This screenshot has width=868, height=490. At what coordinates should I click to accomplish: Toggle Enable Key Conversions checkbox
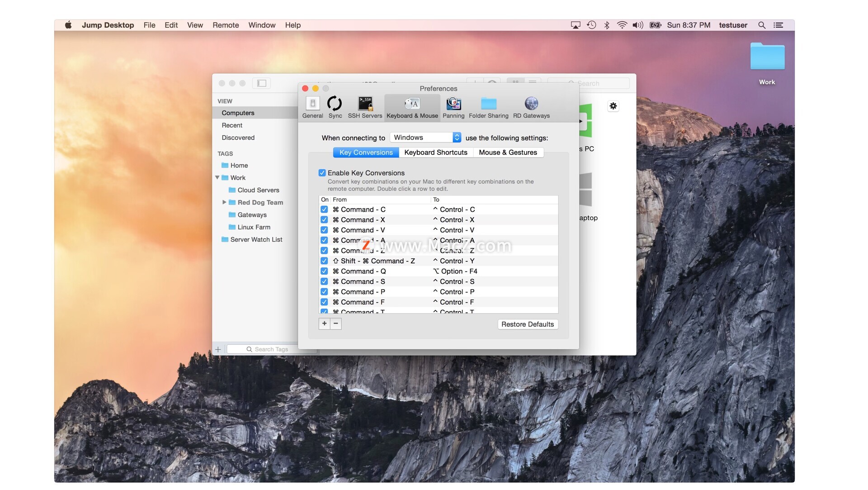coord(322,173)
